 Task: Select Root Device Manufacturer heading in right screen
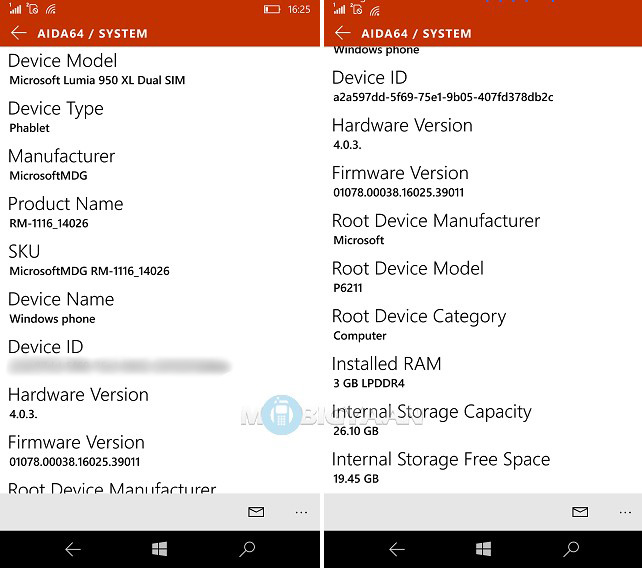(436, 220)
